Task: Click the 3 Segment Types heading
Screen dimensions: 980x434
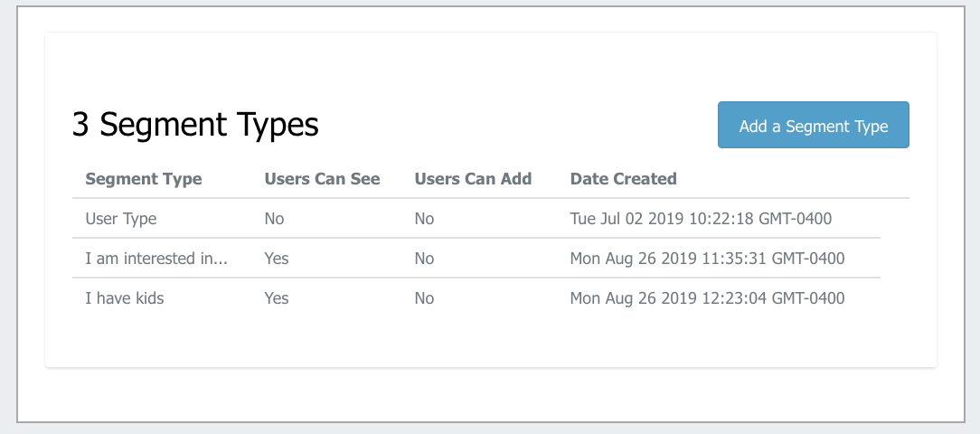Action: 195,125
